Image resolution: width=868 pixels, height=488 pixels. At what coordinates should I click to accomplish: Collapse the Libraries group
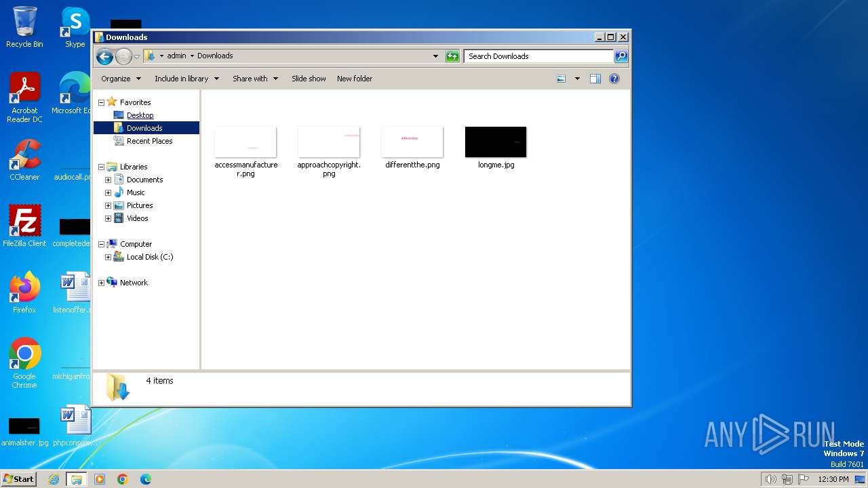click(x=102, y=167)
